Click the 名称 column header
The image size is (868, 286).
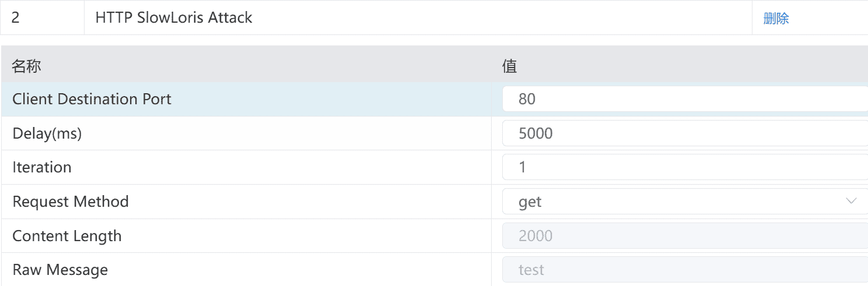26,66
